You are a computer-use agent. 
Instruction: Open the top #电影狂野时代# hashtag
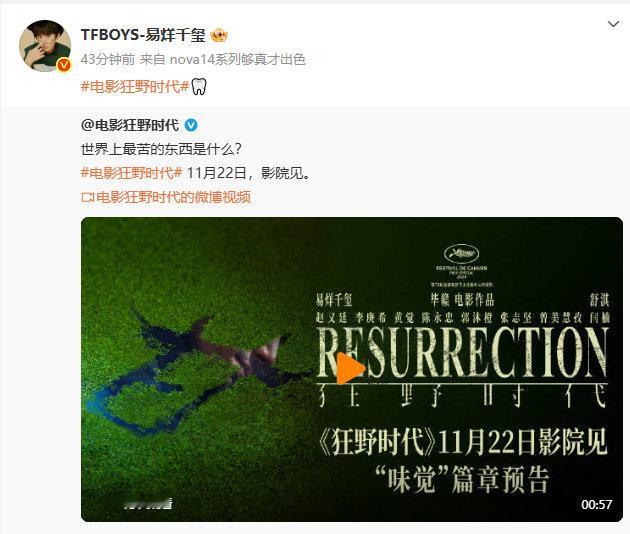[x=135, y=87]
